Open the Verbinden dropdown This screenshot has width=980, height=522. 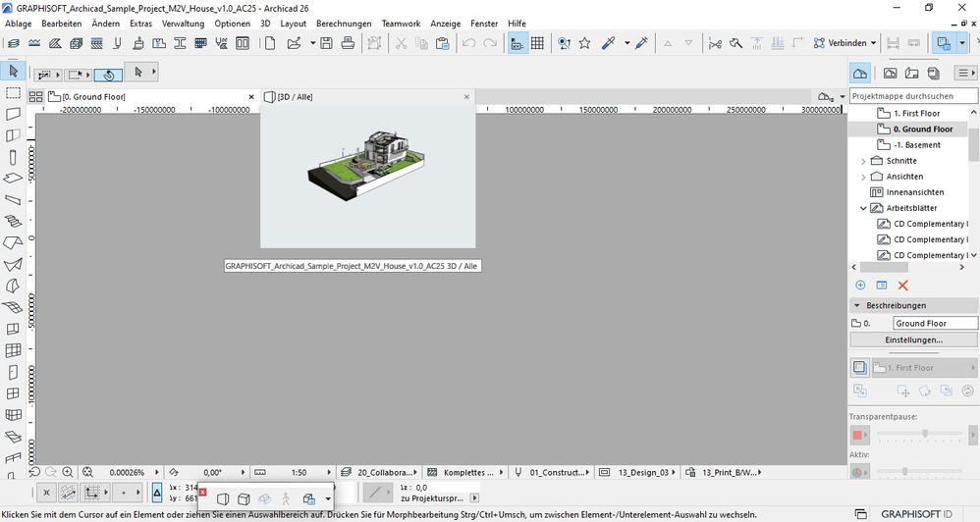(873, 43)
